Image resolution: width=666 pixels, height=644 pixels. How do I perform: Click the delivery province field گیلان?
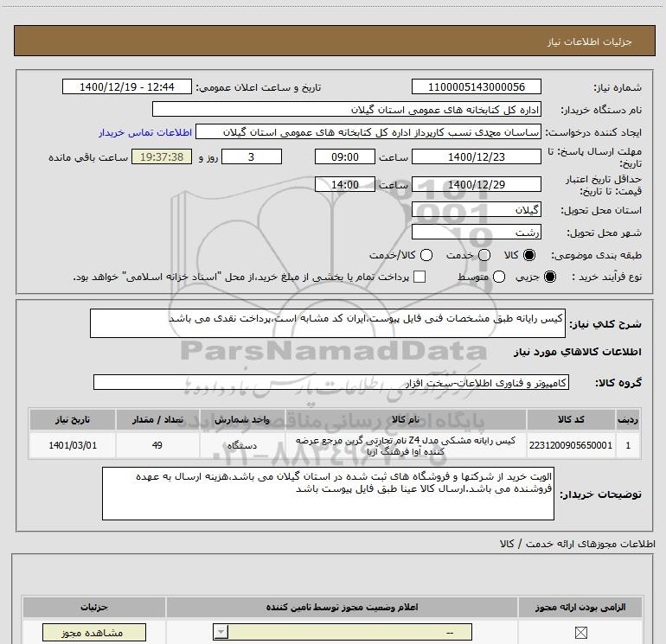(476, 209)
